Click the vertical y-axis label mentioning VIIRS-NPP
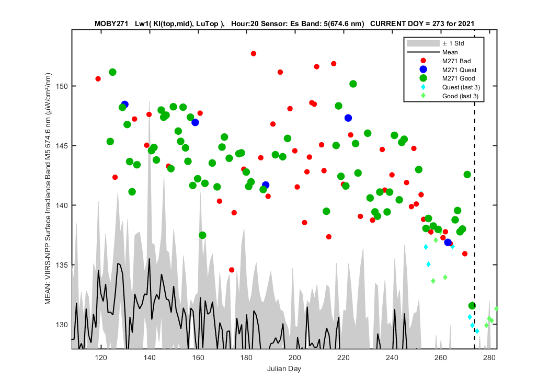 tap(48, 189)
